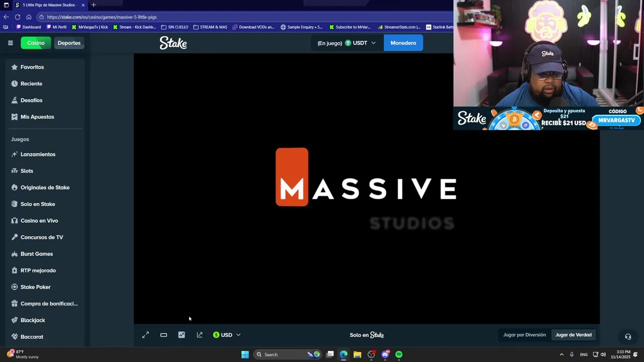The image size is (644, 362).
Task: Open live support headset icon
Action: [628, 337]
